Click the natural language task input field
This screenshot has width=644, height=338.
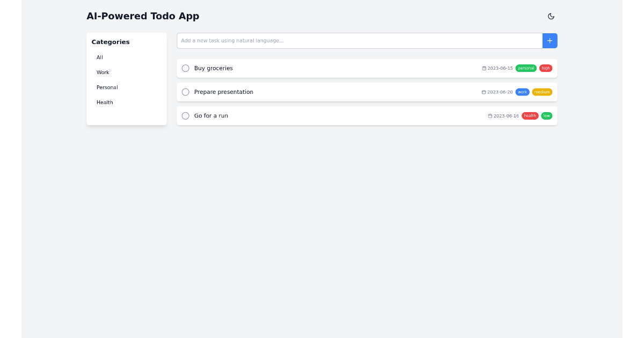pyautogui.click(x=359, y=40)
